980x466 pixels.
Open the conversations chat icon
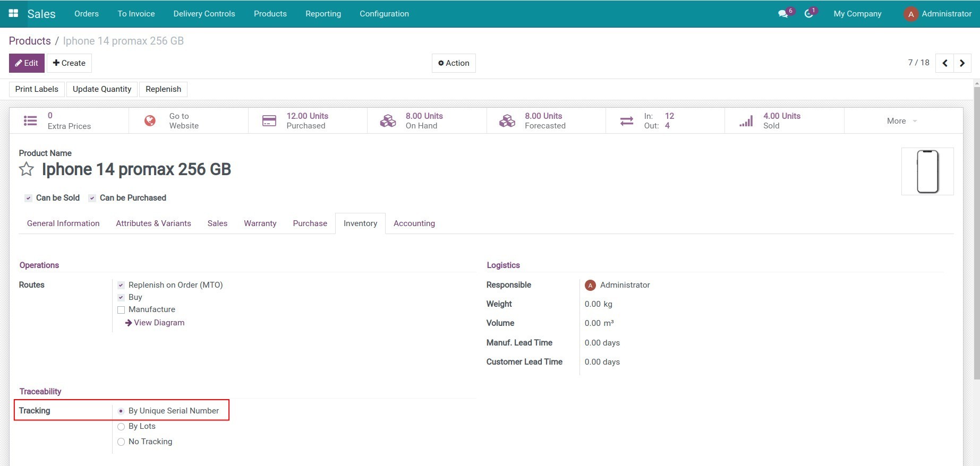click(783, 14)
